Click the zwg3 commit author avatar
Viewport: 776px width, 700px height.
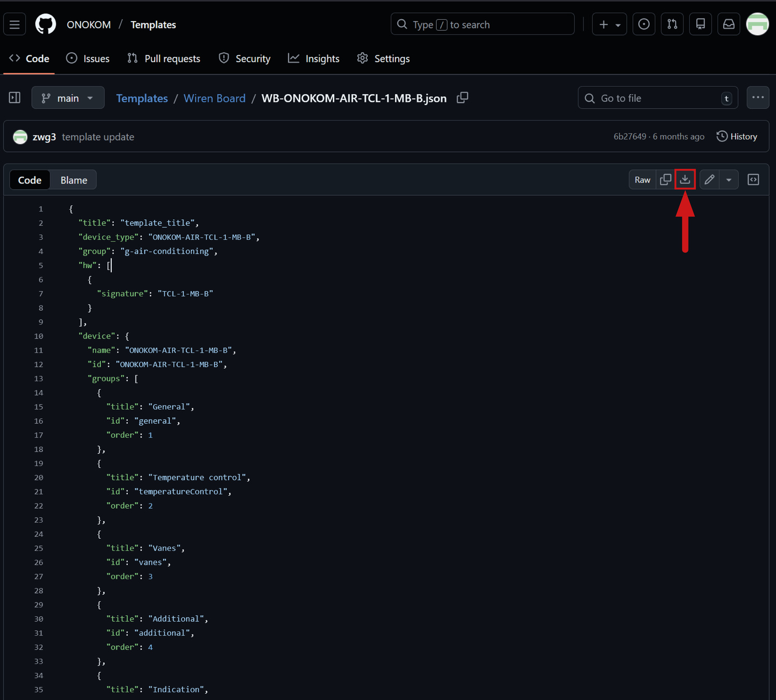20,136
